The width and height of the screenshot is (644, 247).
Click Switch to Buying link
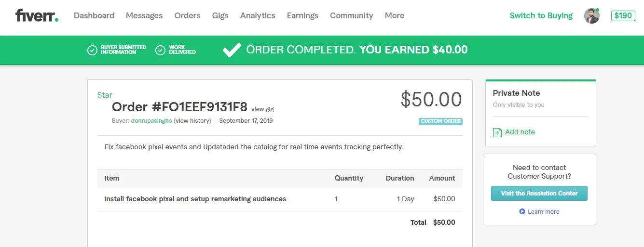click(541, 15)
